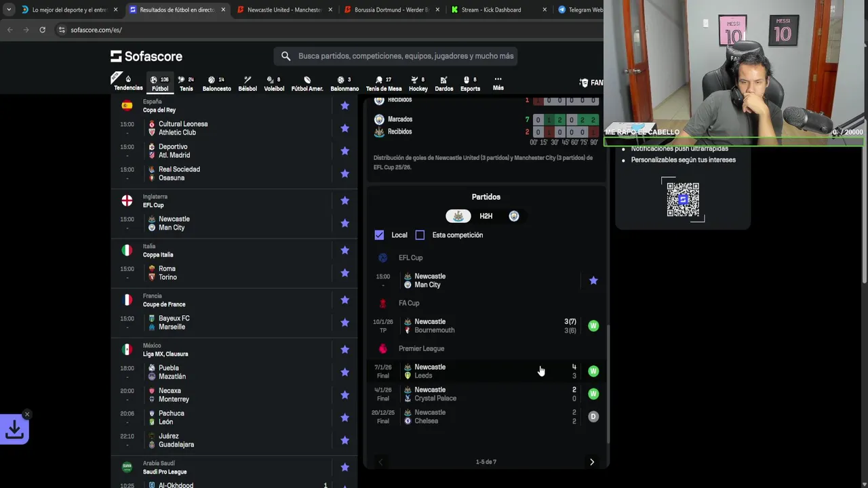
Task: Click the W badge for Newcastle vs Bournemouth
Action: 593,326
